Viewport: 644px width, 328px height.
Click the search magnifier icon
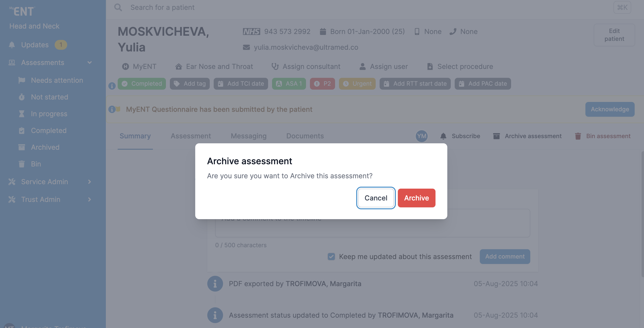pos(118,7)
